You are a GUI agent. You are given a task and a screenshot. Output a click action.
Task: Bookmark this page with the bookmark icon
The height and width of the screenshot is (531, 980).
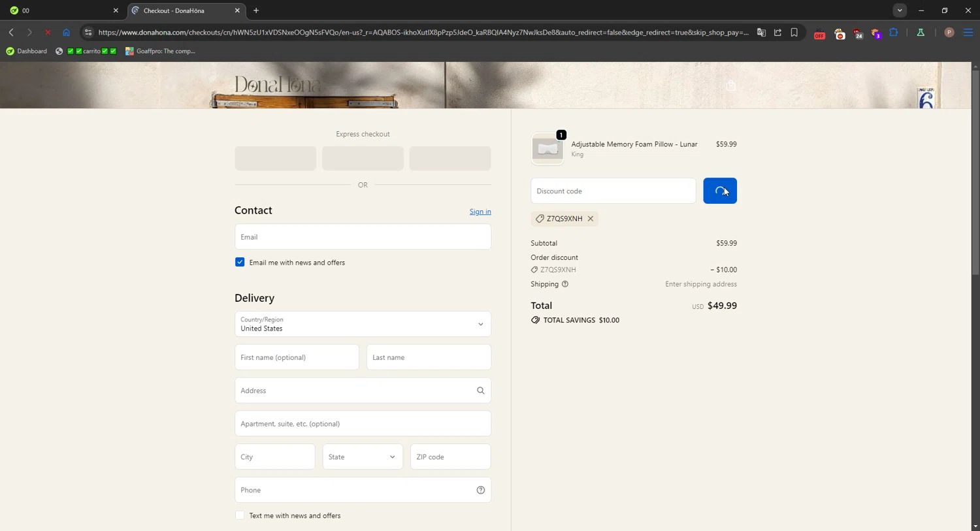[x=794, y=32]
